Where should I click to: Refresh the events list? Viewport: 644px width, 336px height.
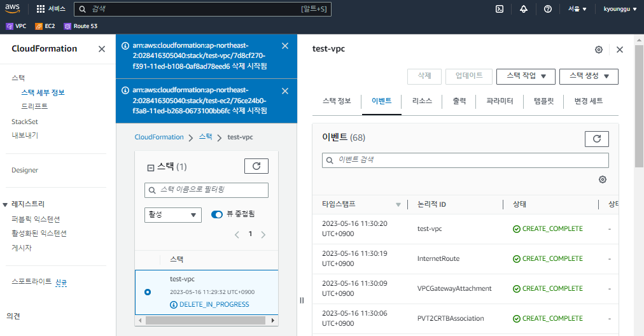click(x=597, y=139)
